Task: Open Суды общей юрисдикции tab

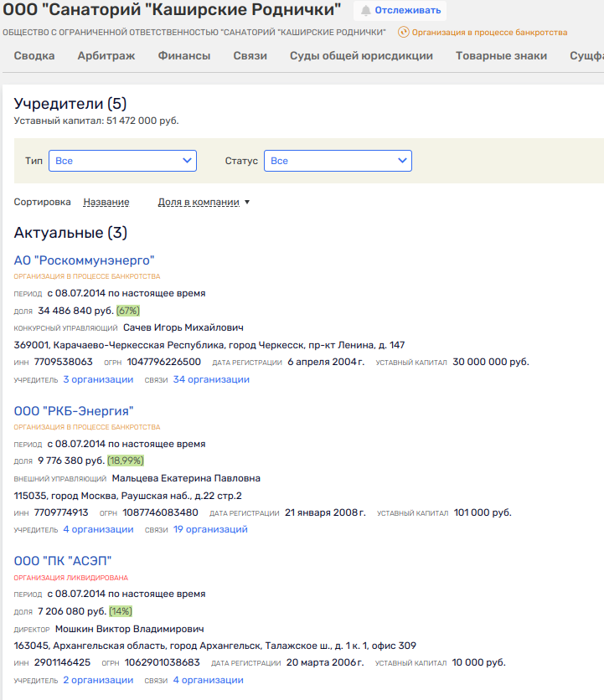Action: pos(361,56)
